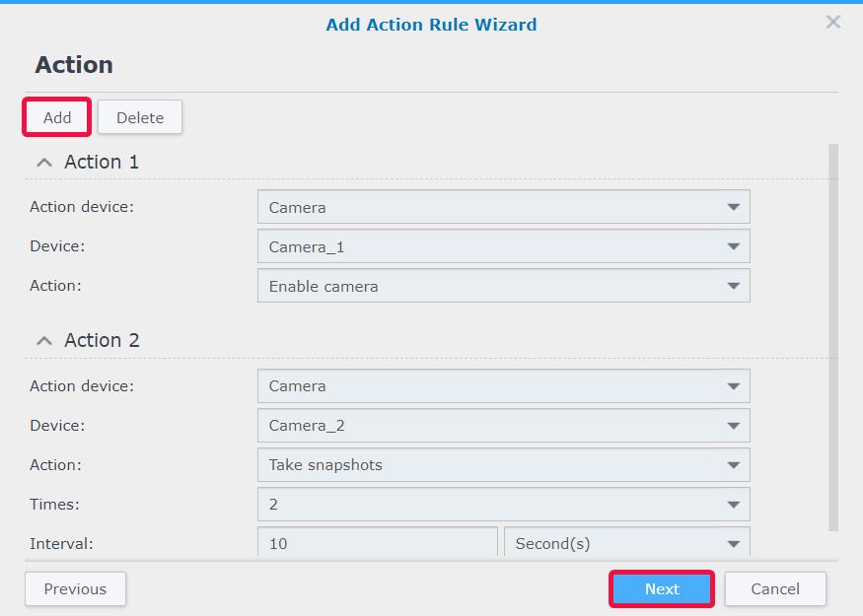Open the Camera_2 device dropdown arrow
The height and width of the screenshot is (616, 863).
733,426
